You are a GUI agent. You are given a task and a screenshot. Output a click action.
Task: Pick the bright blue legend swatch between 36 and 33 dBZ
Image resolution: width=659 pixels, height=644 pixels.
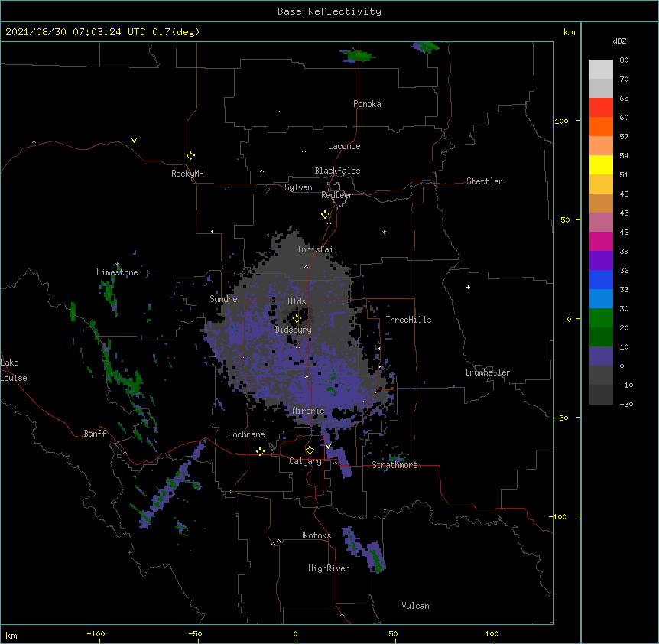(601, 279)
